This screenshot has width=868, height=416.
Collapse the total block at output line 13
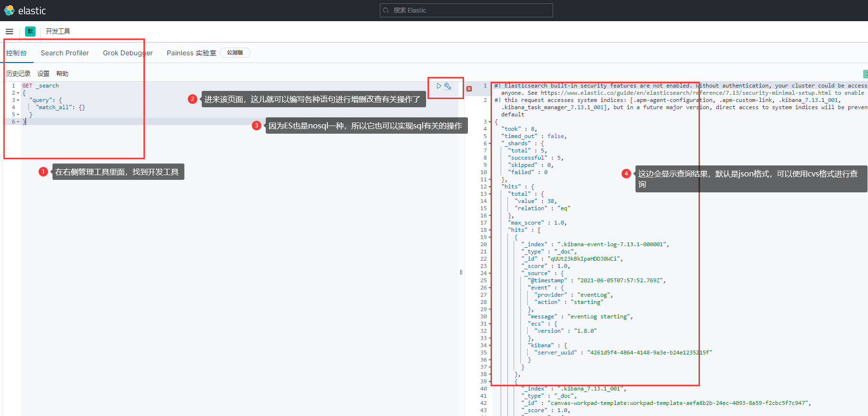[x=490, y=194]
